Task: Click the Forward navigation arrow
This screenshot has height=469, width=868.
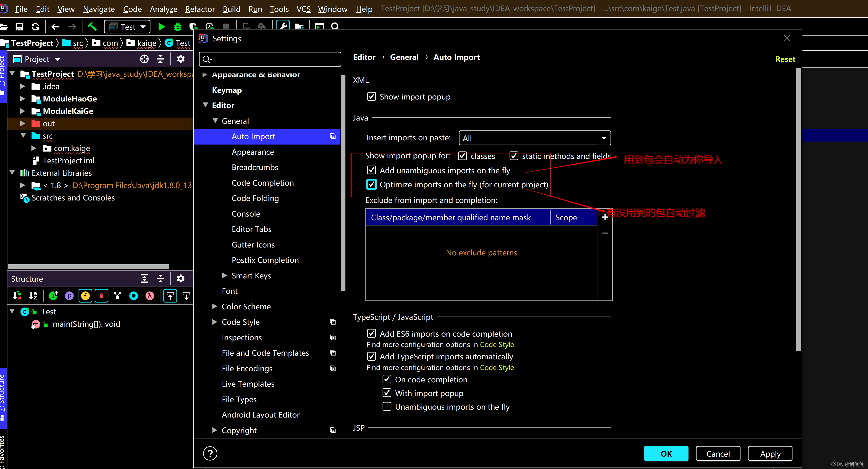Action: [x=72, y=27]
